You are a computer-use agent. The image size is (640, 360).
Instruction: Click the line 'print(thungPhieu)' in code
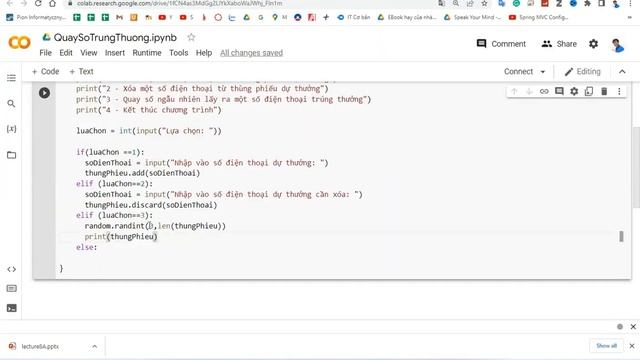121,237
